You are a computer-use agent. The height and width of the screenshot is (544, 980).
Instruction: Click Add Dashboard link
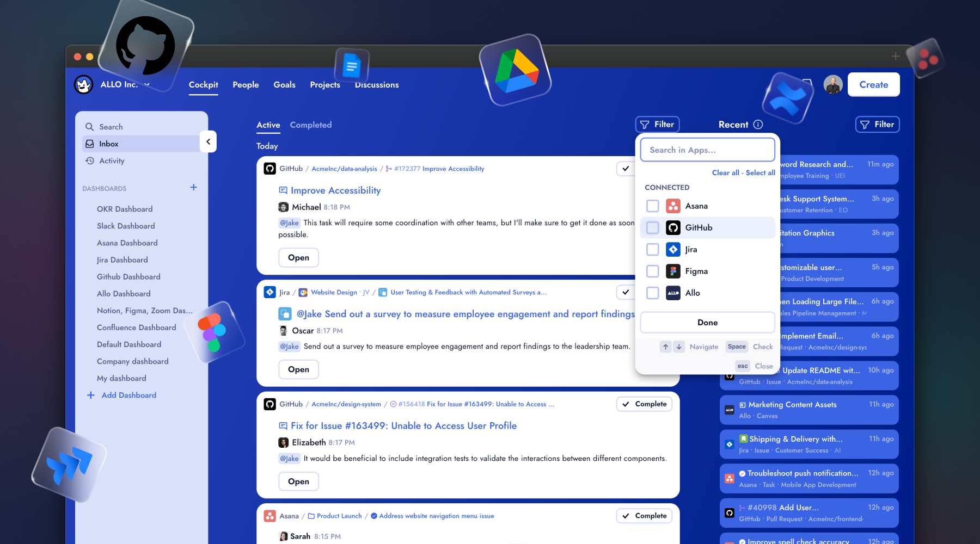click(121, 395)
